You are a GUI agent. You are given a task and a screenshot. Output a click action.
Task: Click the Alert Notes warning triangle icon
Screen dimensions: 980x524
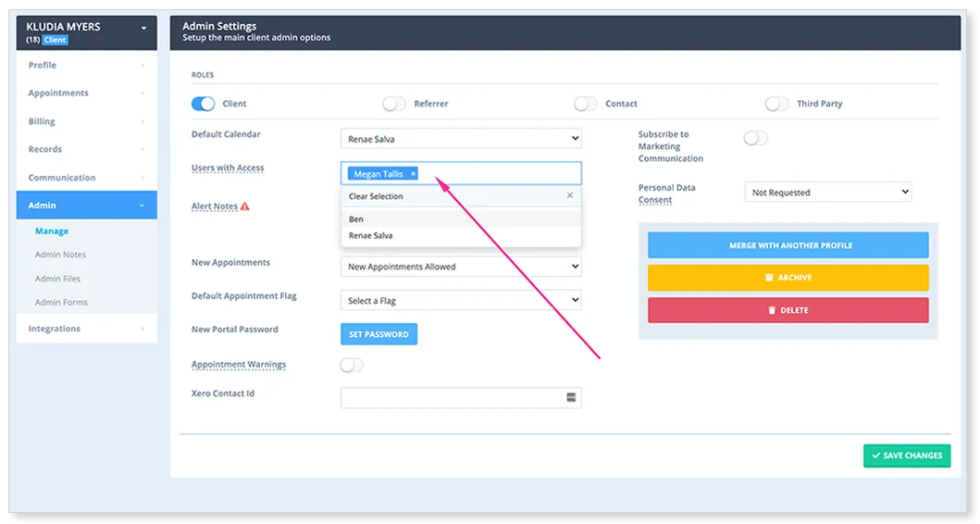[x=245, y=206]
